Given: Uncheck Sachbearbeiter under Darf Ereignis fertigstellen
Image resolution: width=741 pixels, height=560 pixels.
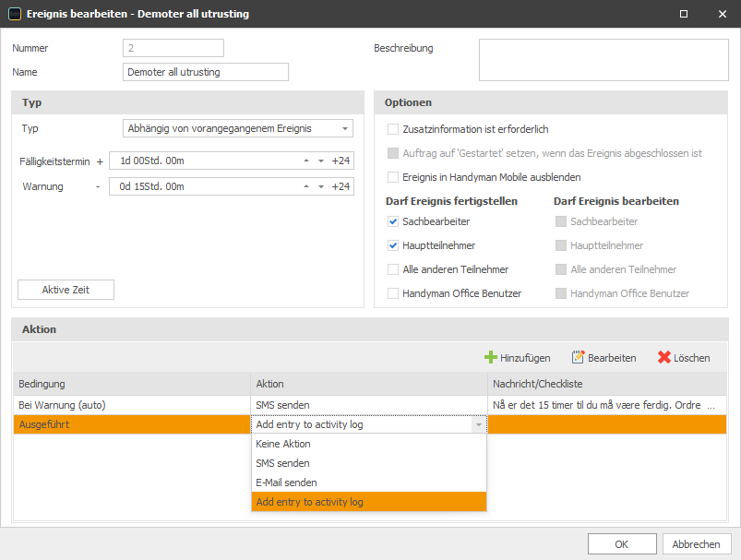Looking at the screenshot, I should [394, 221].
